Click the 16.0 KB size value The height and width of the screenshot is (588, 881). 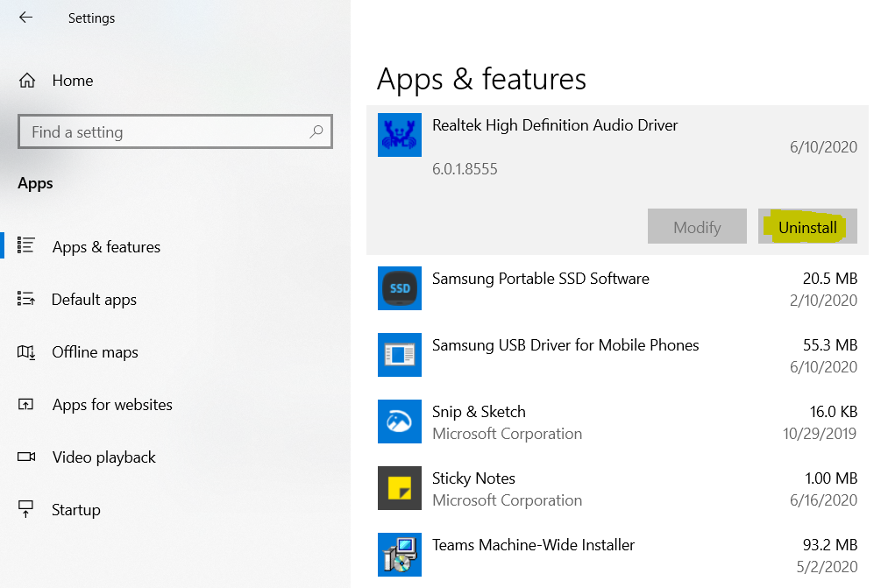point(834,412)
